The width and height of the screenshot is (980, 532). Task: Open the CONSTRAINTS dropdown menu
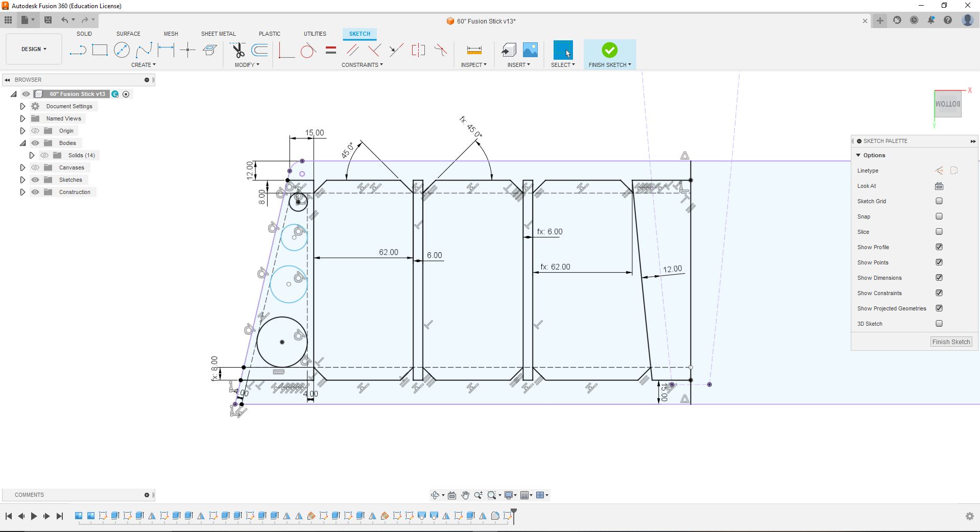click(x=362, y=65)
